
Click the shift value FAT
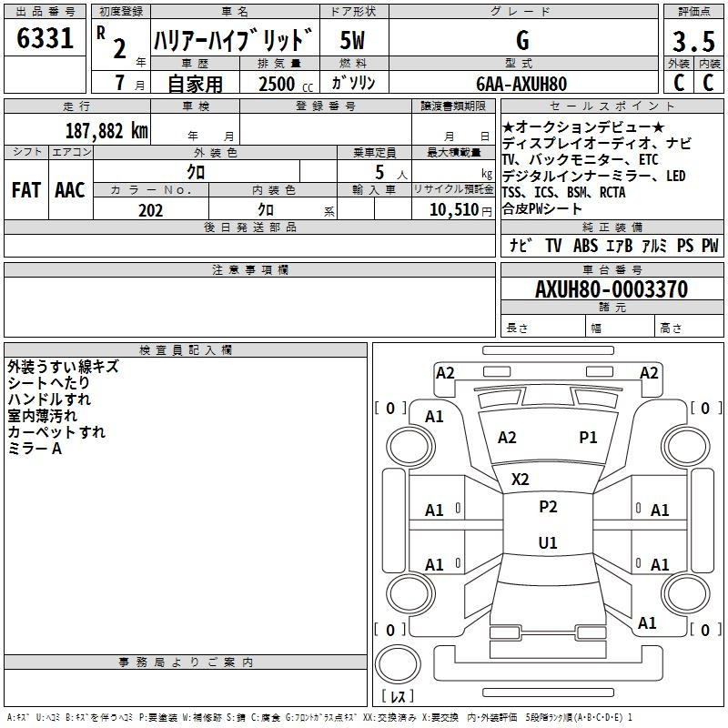click(x=26, y=190)
